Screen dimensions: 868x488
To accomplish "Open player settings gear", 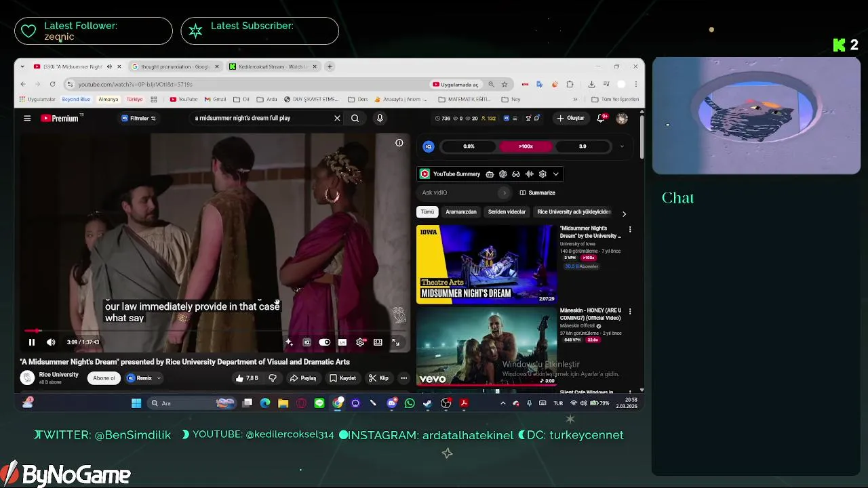I will (360, 342).
